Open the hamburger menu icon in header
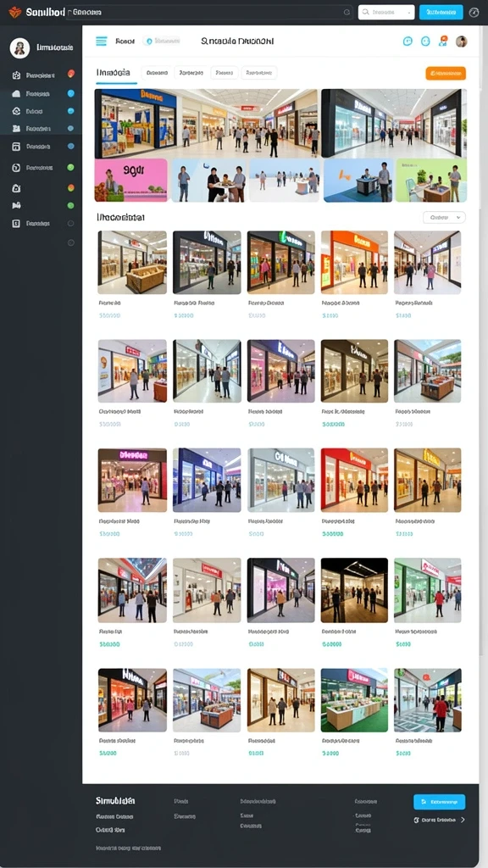This screenshot has width=488, height=868. (x=102, y=41)
